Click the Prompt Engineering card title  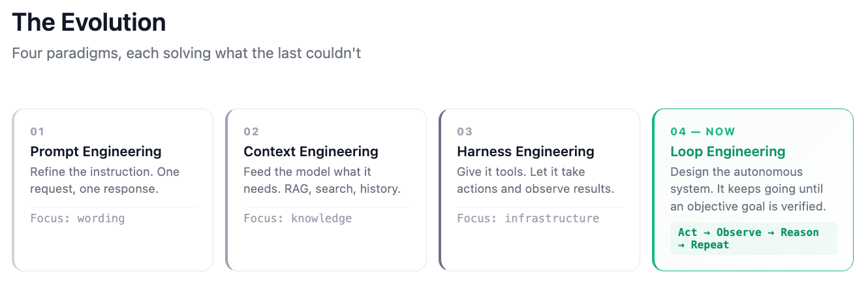pyautogui.click(x=96, y=152)
